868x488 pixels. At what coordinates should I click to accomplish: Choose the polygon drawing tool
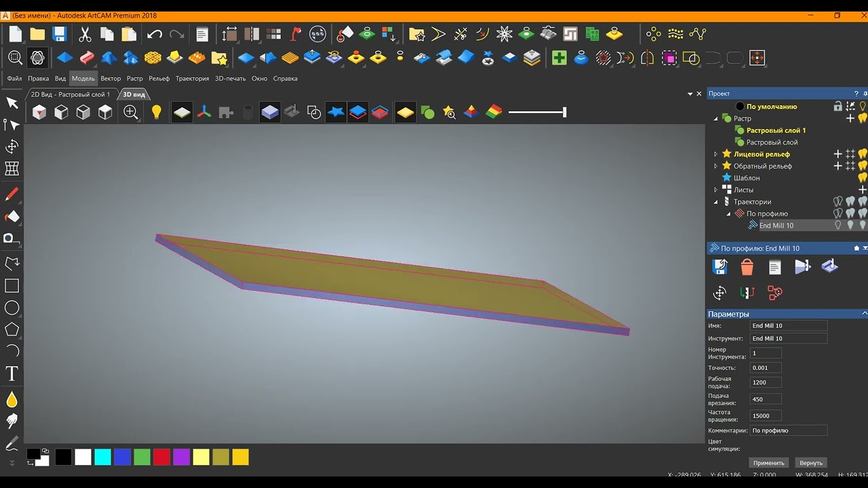(12, 329)
